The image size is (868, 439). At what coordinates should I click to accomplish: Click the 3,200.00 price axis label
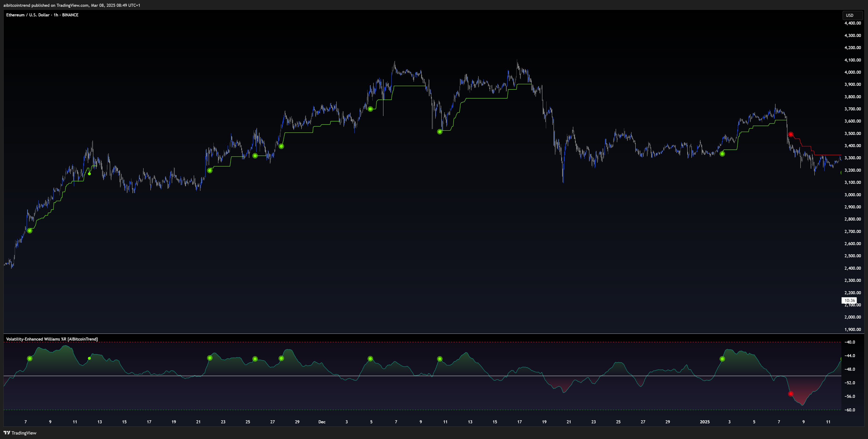coord(853,170)
